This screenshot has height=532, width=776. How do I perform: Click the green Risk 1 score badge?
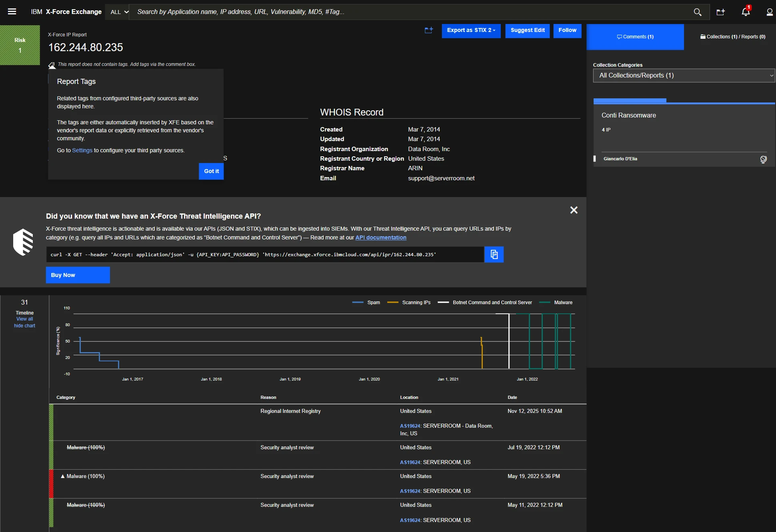[x=20, y=45]
